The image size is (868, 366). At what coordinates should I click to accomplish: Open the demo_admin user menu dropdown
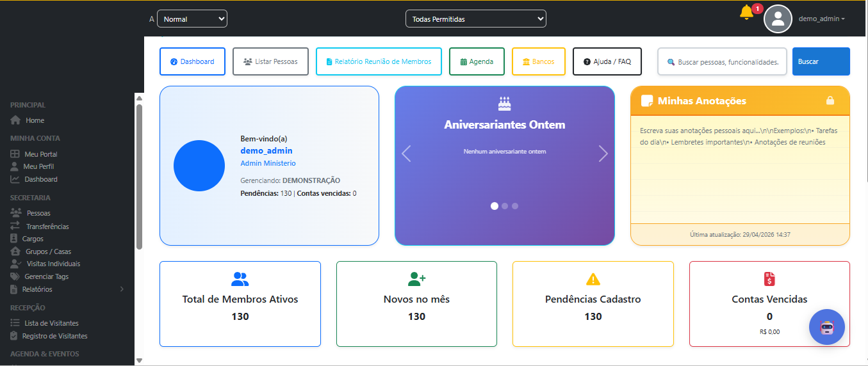tap(822, 19)
